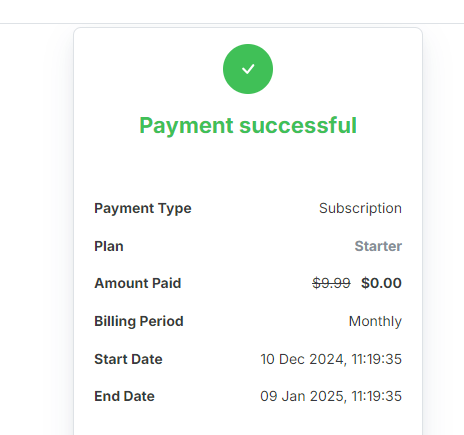Image resolution: width=464 pixels, height=435 pixels.
Task: Click the green success checkmark icon
Action: click(248, 69)
